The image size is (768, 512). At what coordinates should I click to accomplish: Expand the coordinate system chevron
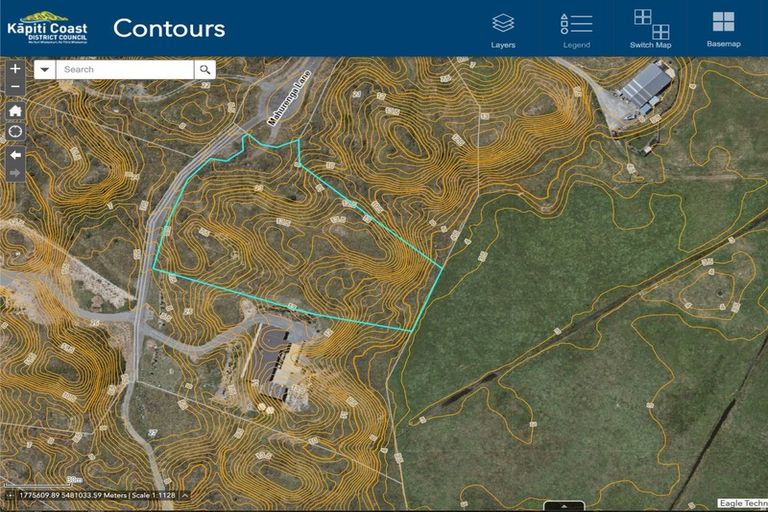[185, 495]
